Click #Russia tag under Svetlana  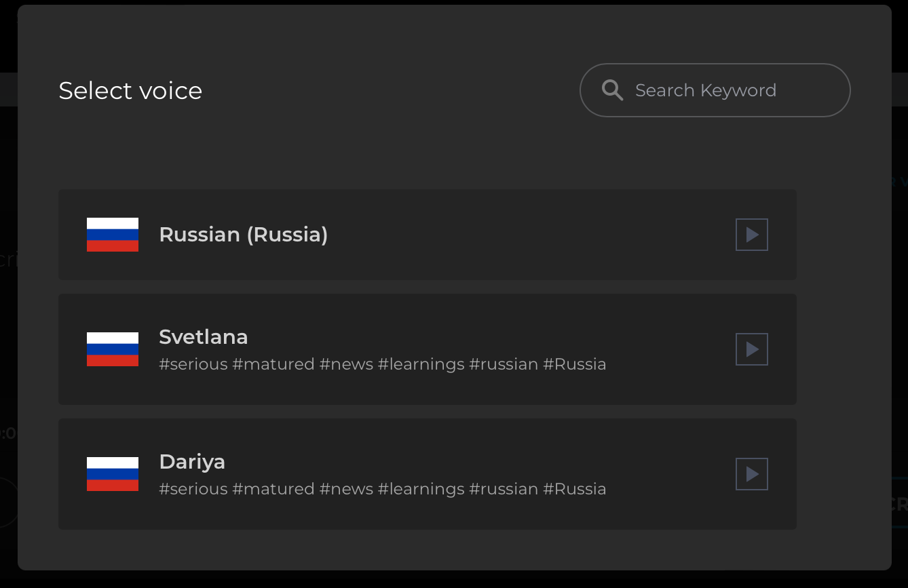click(x=574, y=365)
